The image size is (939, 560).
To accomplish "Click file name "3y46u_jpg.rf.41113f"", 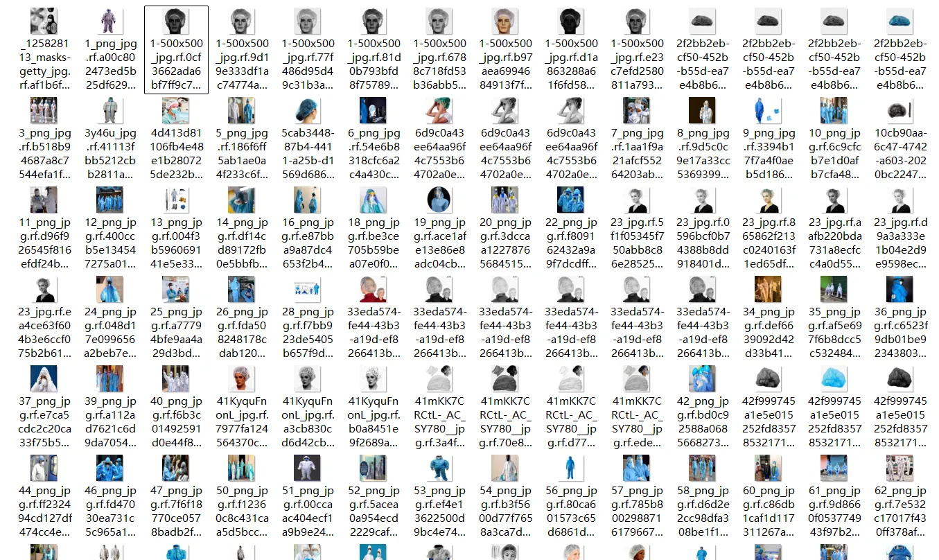I will 110,154.
